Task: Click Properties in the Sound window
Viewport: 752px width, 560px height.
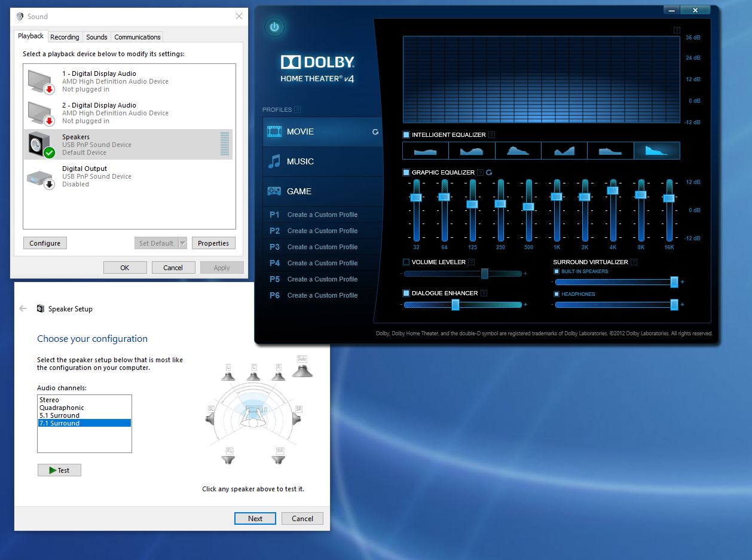Action: point(213,243)
